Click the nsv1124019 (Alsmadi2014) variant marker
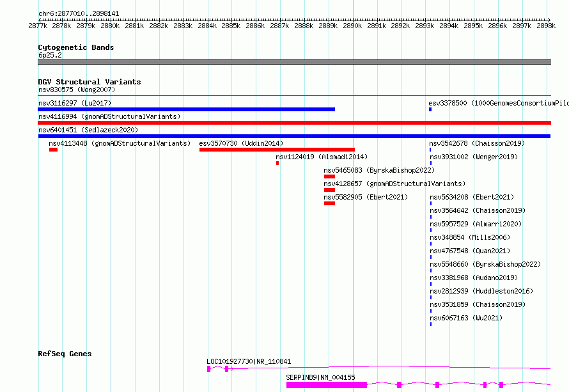 (277, 163)
